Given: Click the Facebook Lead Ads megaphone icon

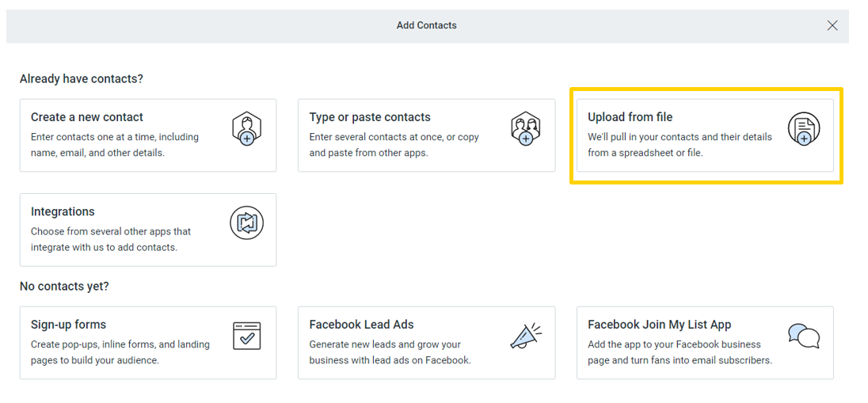Looking at the screenshot, I should [x=525, y=336].
